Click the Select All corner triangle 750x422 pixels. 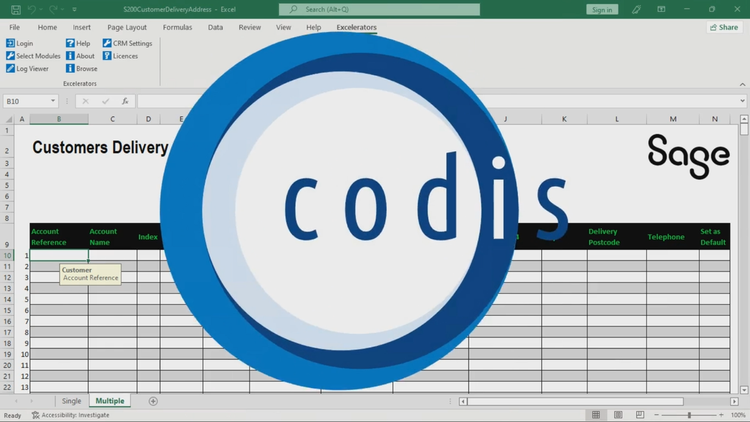pos(8,119)
